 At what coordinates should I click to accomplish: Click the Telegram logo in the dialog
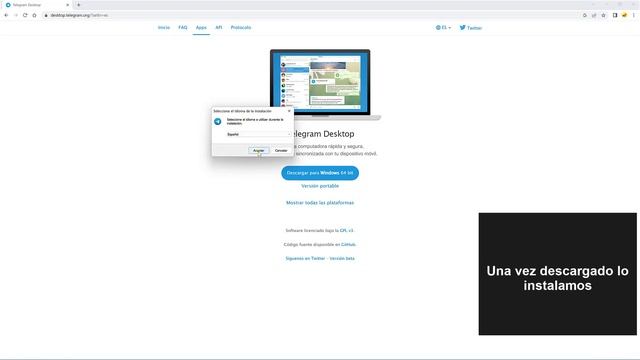(218, 122)
